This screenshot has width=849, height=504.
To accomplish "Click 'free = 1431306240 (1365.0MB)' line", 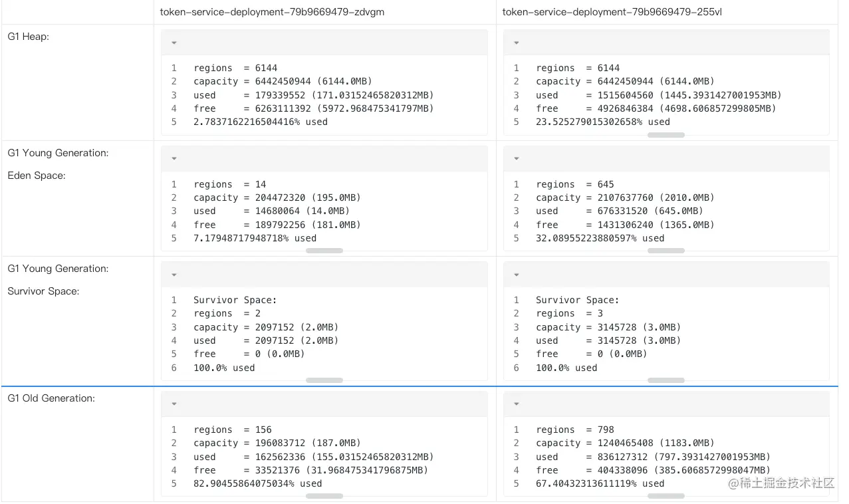I will pyautogui.click(x=626, y=225).
